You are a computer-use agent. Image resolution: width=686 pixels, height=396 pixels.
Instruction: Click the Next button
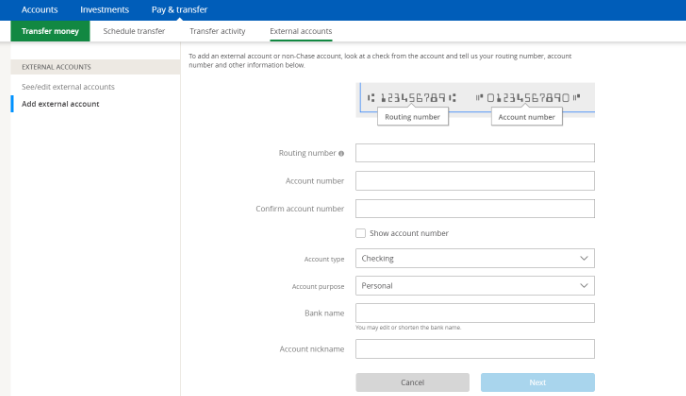pos(538,382)
